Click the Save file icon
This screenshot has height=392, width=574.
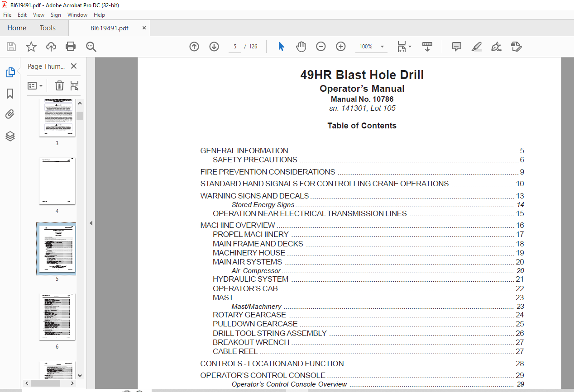coord(11,47)
